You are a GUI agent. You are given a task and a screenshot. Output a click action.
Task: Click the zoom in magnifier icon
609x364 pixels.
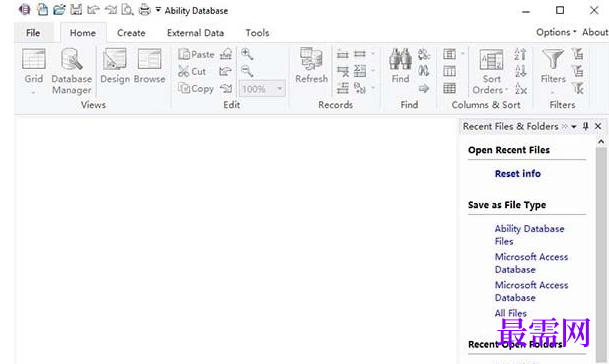tap(247, 54)
